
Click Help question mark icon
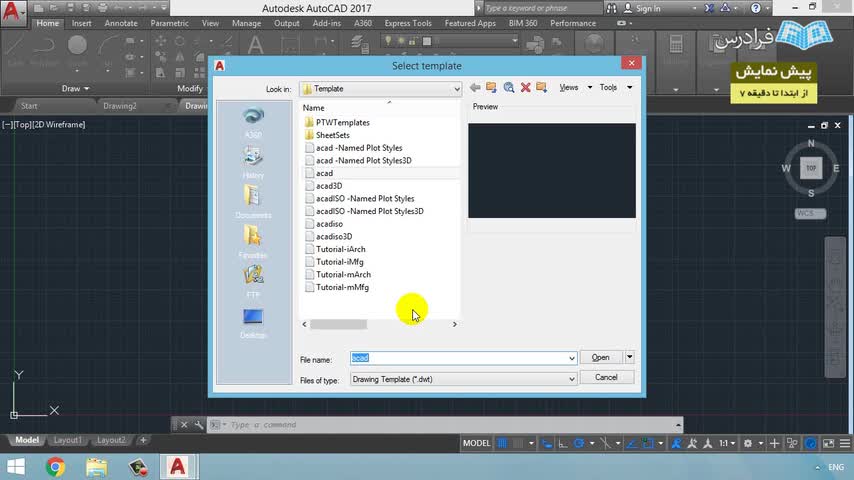(755, 8)
